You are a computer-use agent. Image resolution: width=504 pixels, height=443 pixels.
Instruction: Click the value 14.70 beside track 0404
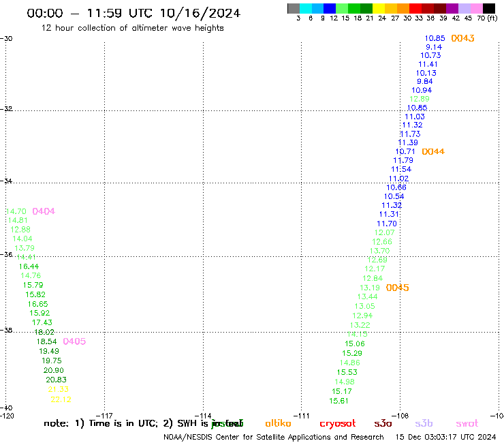click(16, 211)
